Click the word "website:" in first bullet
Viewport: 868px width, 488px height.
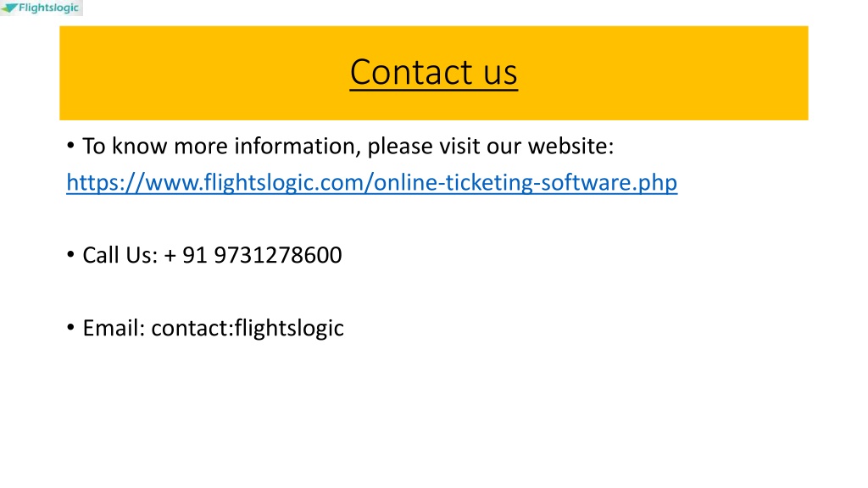coord(570,146)
